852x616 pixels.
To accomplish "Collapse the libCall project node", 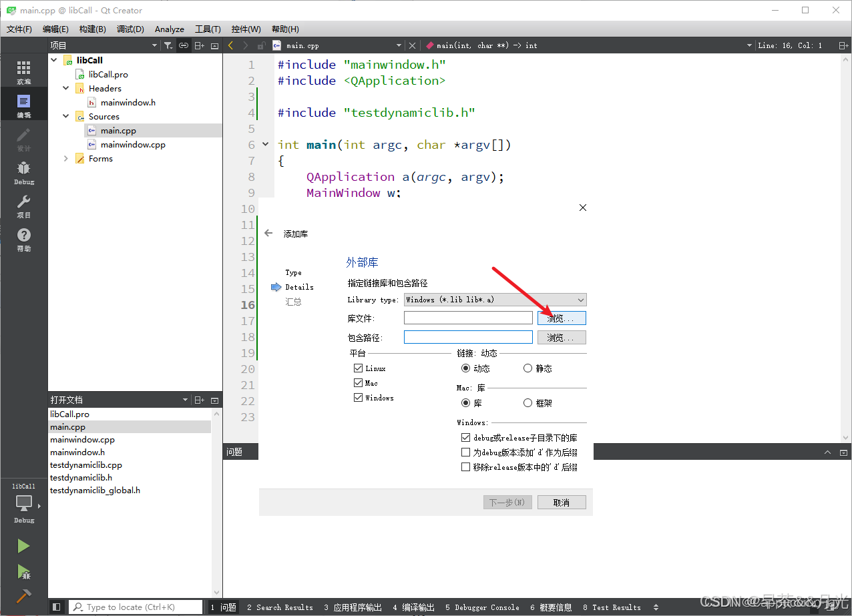I will (54, 60).
